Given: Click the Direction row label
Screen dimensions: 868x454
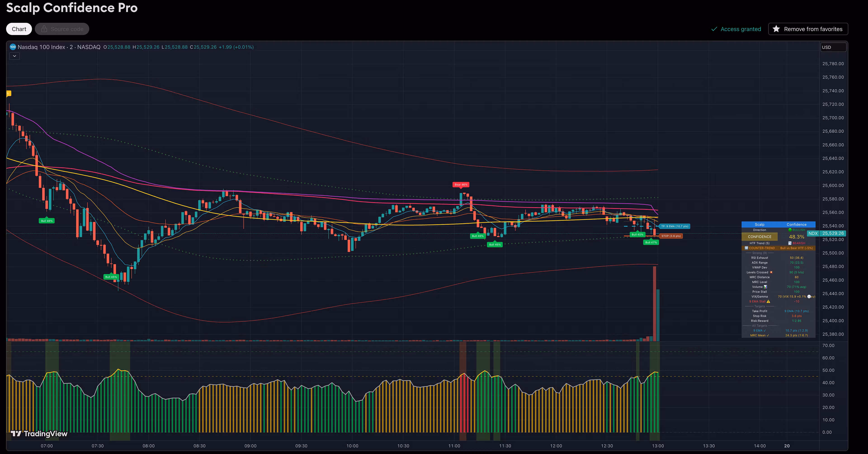Looking at the screenshot, I should point(759,230).
